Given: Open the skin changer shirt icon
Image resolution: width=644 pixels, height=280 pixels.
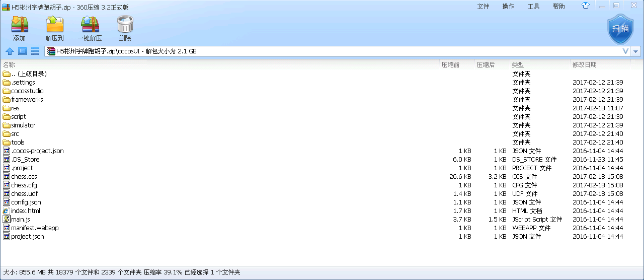Looking at the screenshot, I should [x=585, y=6].
